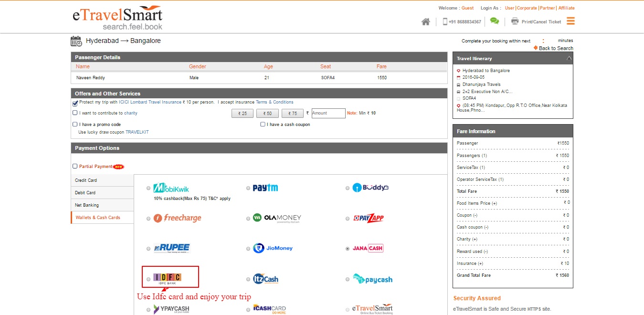The image size is (644, 315).
Task: Click the printer icon in header
Action: click(515, 21)
